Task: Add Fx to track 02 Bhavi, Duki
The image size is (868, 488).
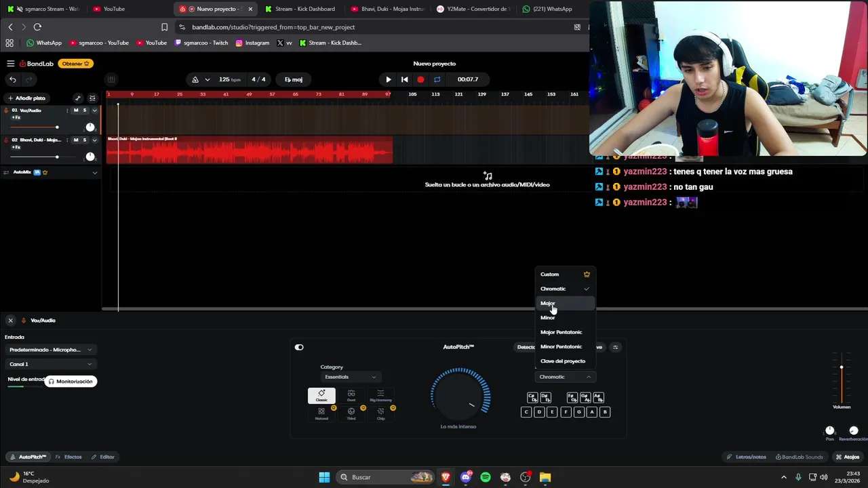Action: pos(16,147)
